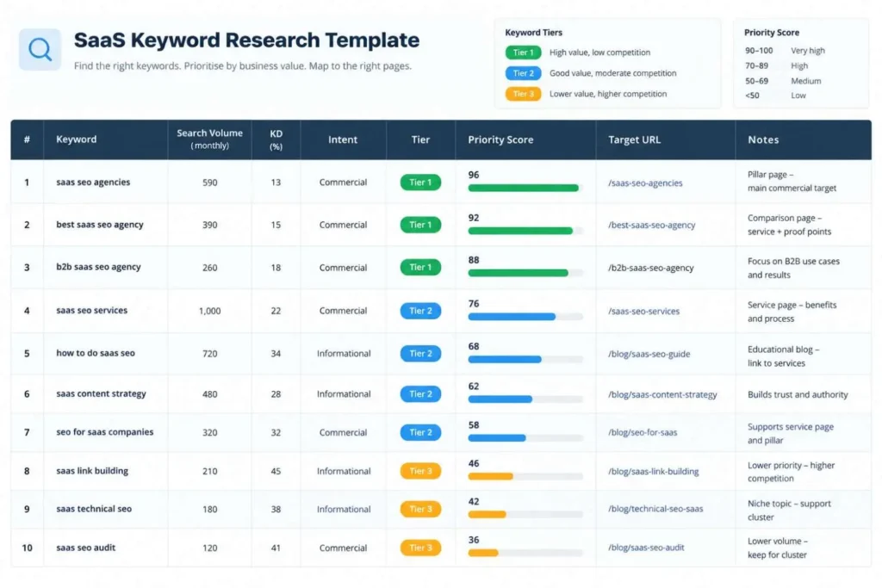Click the Priority Score column header
Viewport: 882px width, 588px height.
coord(500,139)
